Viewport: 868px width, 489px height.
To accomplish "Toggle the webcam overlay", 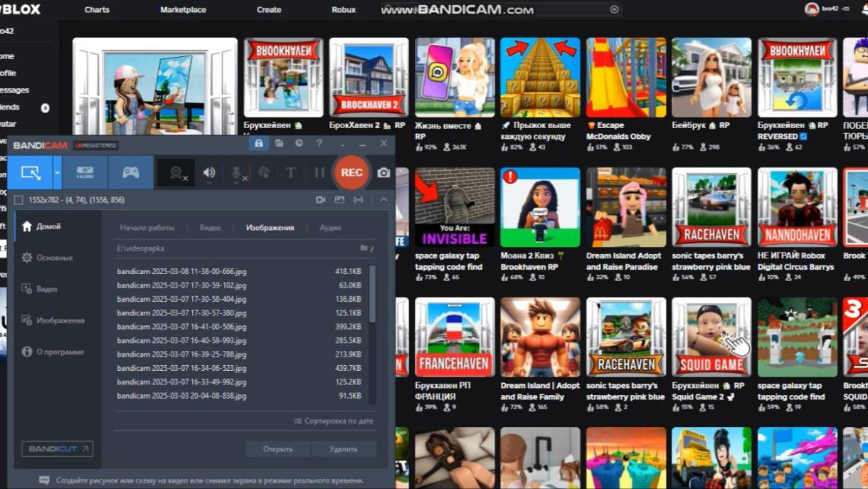I will tap(176, 173).
